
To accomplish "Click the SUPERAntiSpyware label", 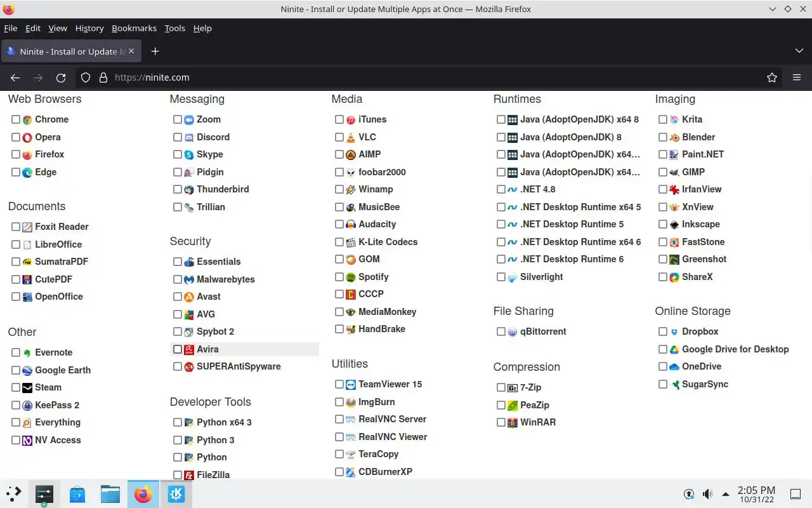I will [239, 366].
